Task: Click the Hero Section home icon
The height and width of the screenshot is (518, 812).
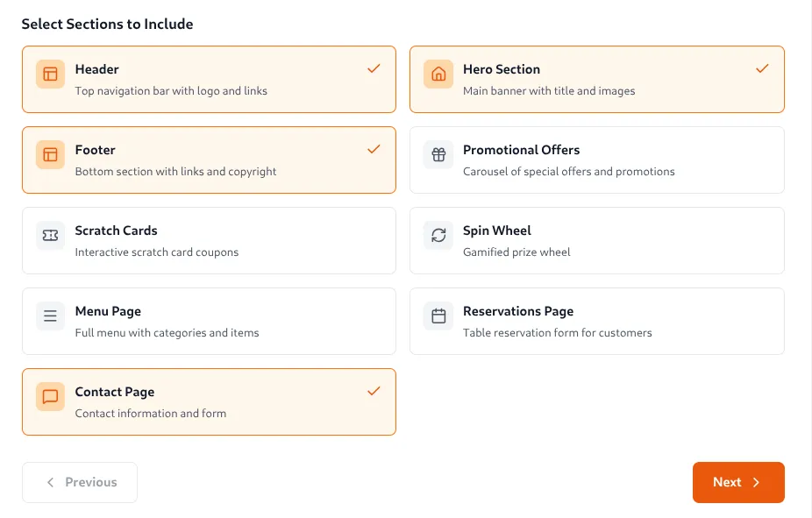Action: [x=438, y=75]
